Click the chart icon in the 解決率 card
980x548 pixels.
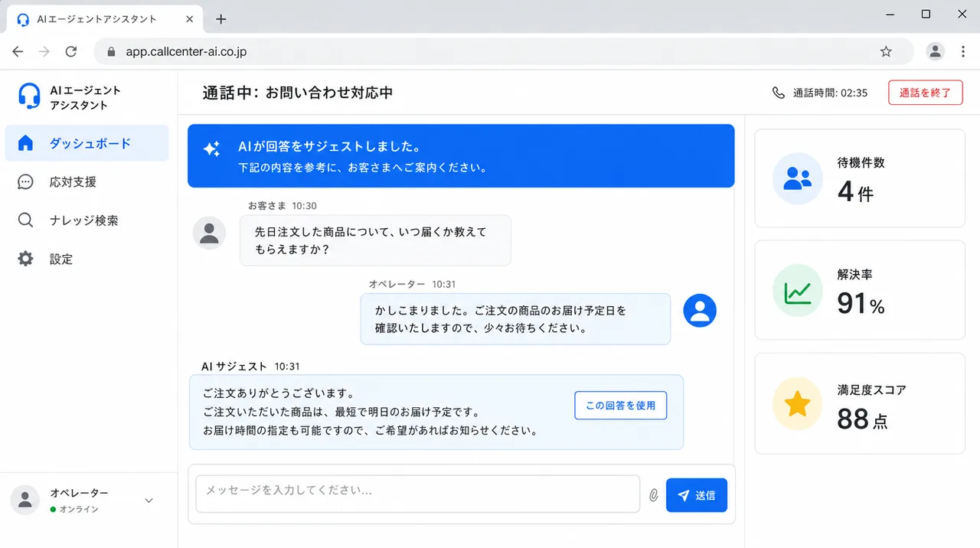click(798, 291)
